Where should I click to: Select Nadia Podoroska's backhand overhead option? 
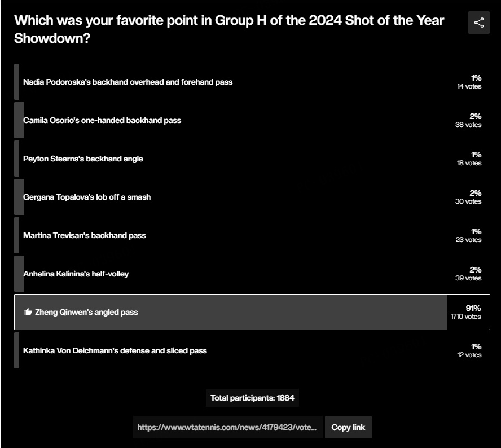click(252, 82)
